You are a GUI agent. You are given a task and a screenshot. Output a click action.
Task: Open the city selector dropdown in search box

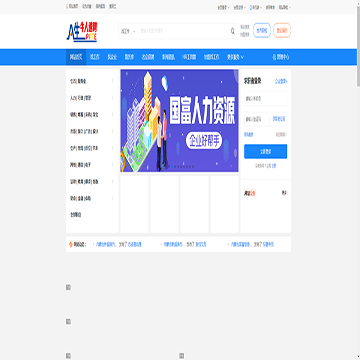tap(128, 31)
